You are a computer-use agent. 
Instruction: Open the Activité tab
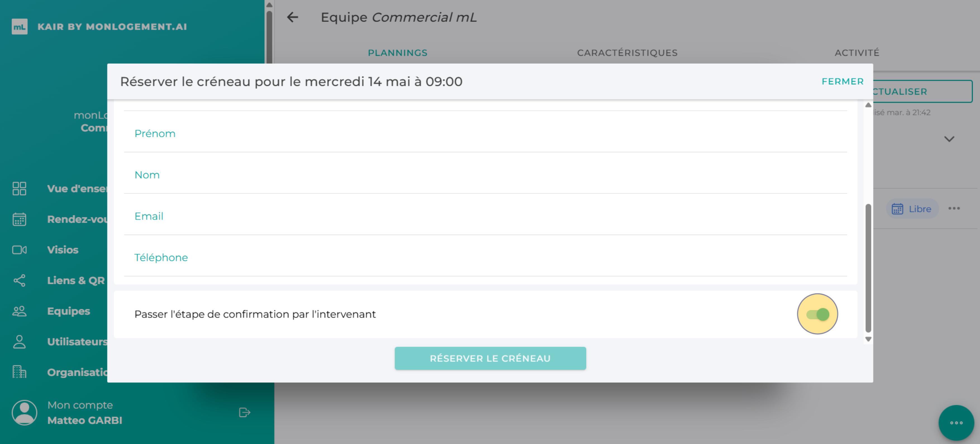coord(856,53)
